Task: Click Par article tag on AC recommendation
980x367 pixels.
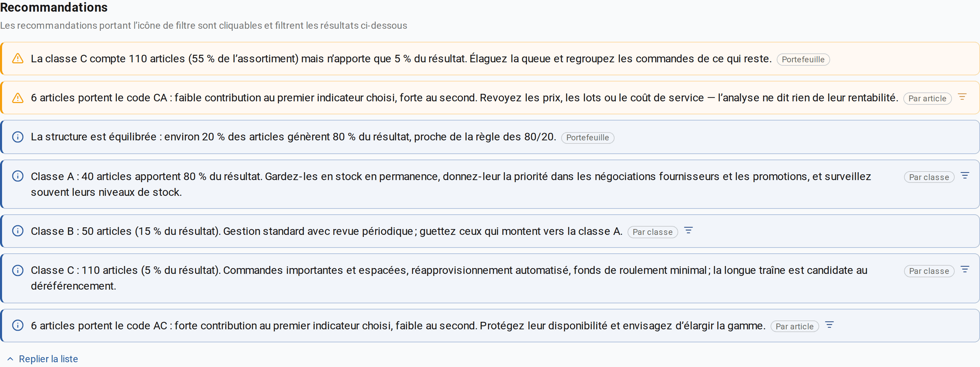Action: click(x=794, y=327)
